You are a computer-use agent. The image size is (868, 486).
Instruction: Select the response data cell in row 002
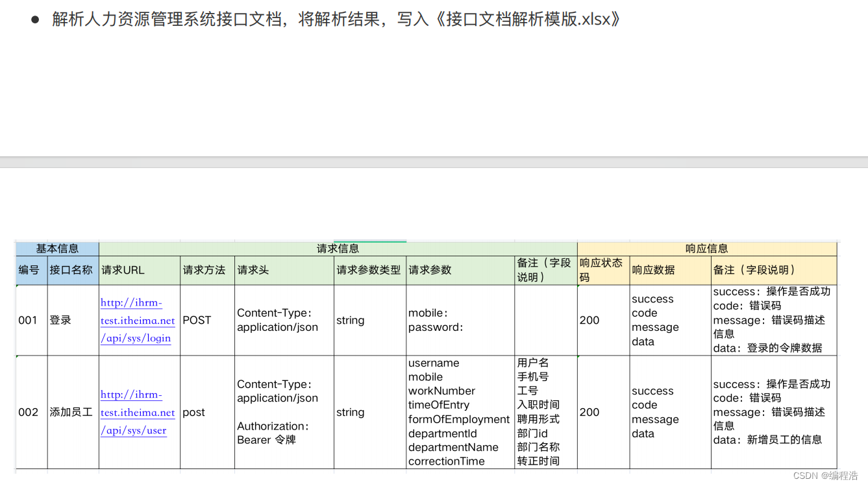(670, 412)
